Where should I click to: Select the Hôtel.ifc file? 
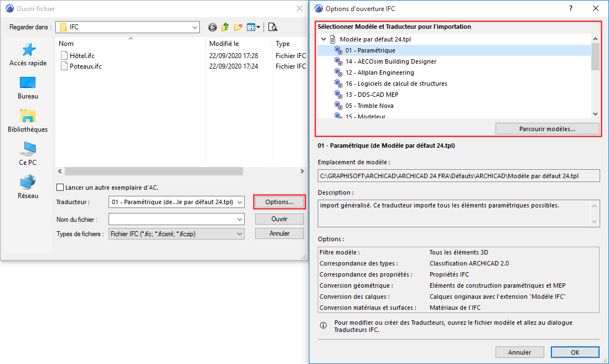pyautogui.click(x=78, y=55)
